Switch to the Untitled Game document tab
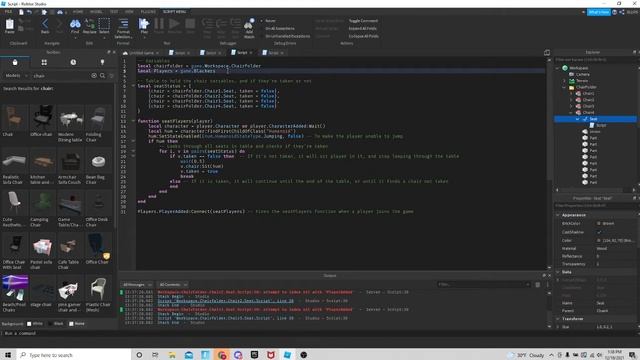Viewport: 640px width, 360px height. [x=141, y=53]
